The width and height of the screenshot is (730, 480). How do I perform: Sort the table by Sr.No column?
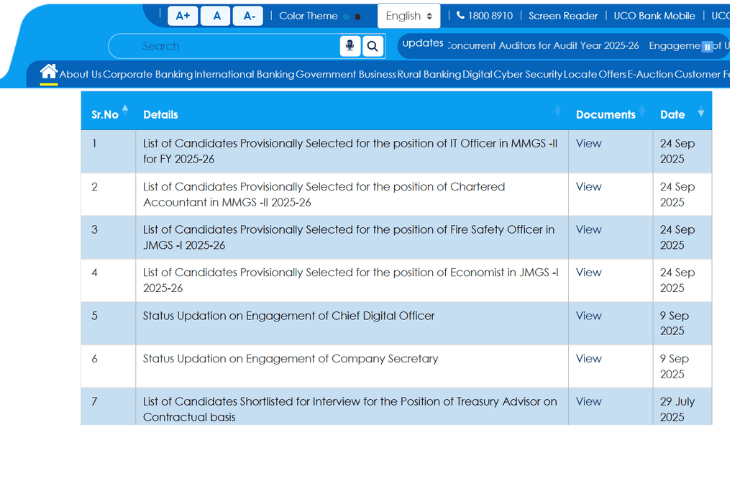pyautogui.click(x=106, y=114)
